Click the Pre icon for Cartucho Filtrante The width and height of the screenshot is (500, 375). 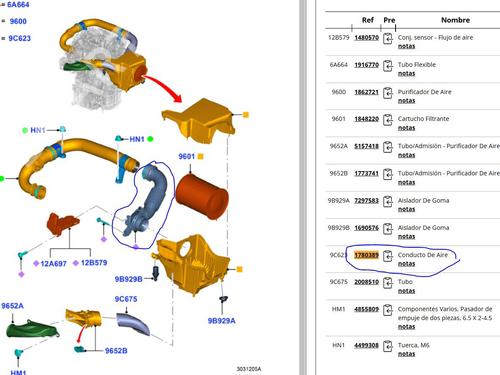click(x=388, y=120)
